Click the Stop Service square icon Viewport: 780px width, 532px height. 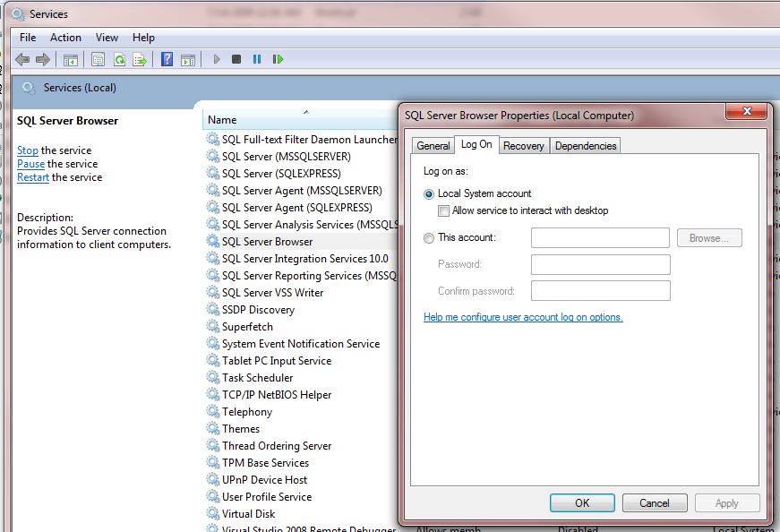(236, 59)
